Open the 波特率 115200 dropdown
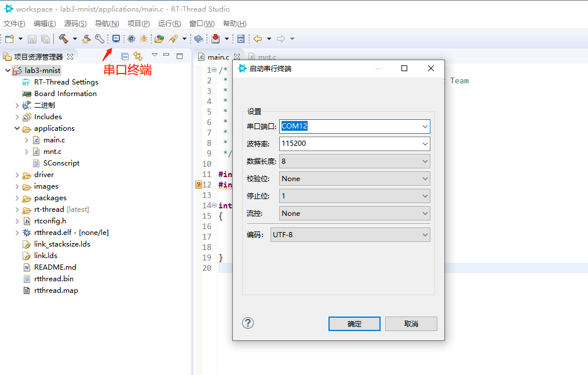Image resolution: width=588 pixels, height=375 pixels. pyautogui.click(x=355, y=144)
